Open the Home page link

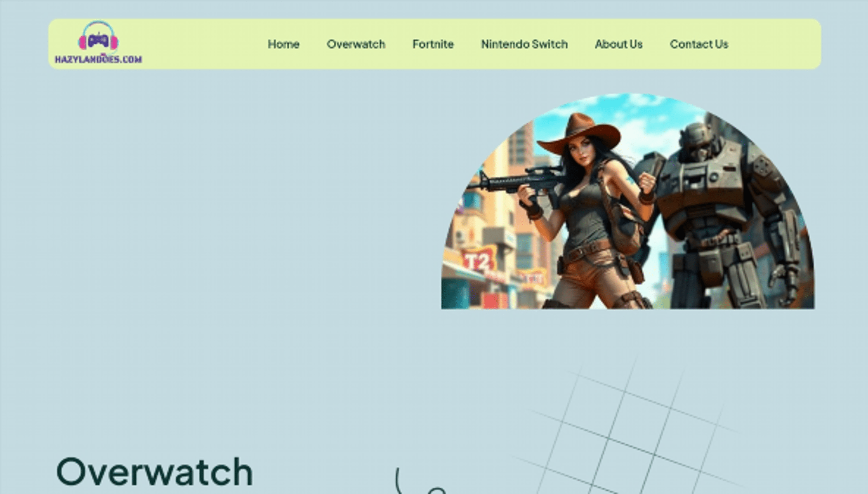[x=283, y=44]
